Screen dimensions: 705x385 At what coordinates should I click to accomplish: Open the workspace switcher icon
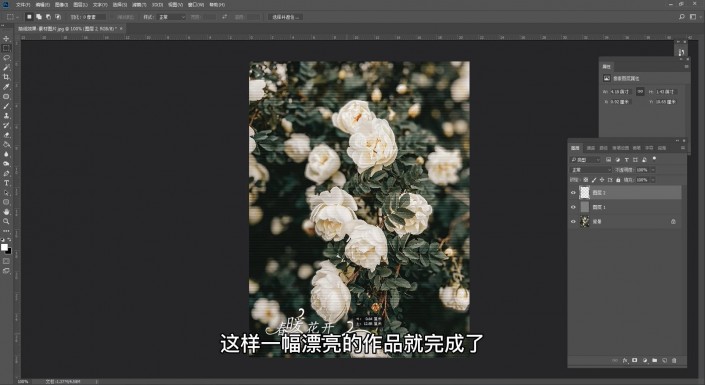point(693,17)
